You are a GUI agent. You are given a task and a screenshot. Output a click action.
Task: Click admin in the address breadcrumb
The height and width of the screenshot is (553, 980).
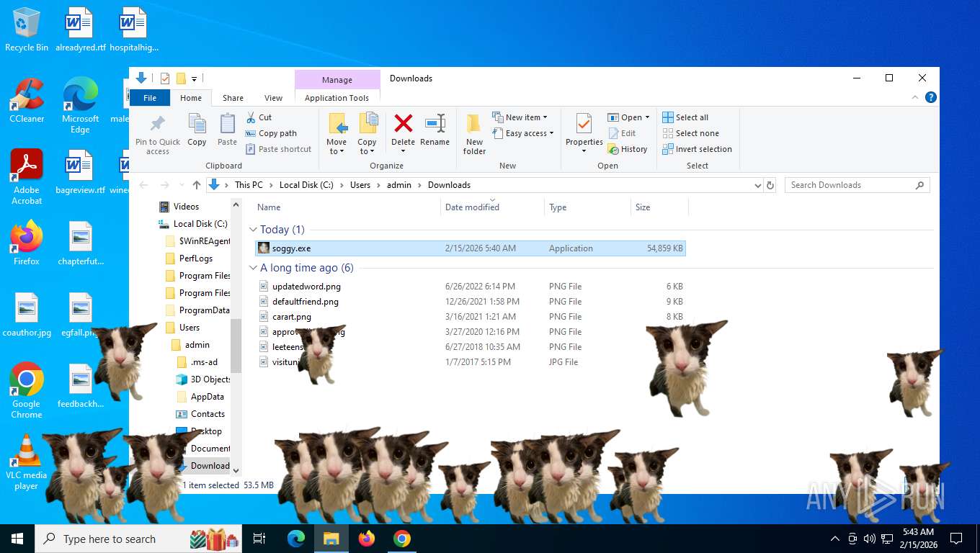tap(399, 185)
